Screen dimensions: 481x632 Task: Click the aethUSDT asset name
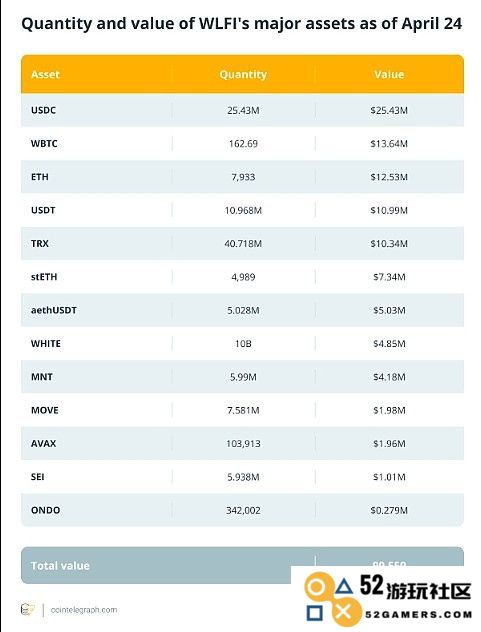click(54, 310)
